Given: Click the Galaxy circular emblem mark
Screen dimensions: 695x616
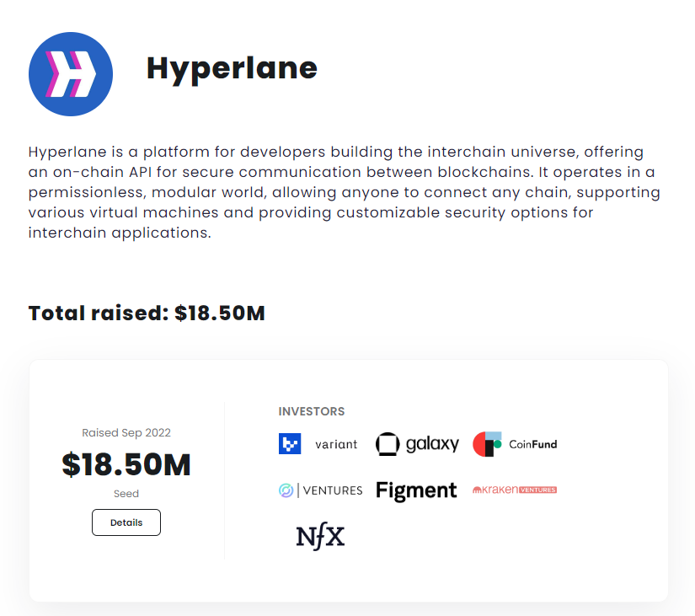Looking at the screenshot, I should [388, 443].
